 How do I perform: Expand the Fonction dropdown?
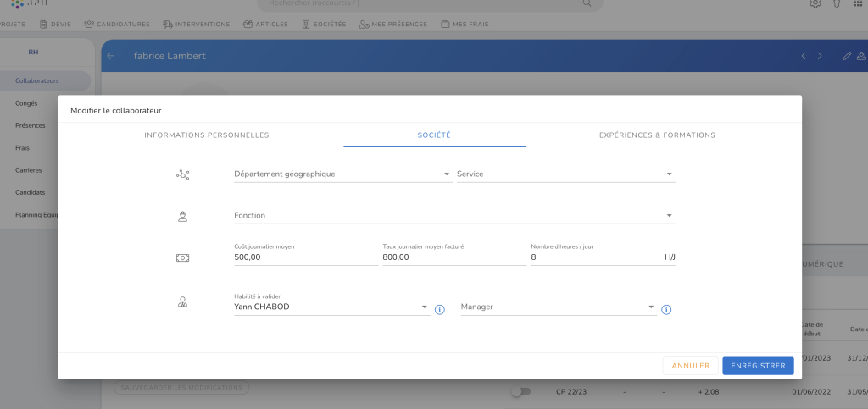453,216
